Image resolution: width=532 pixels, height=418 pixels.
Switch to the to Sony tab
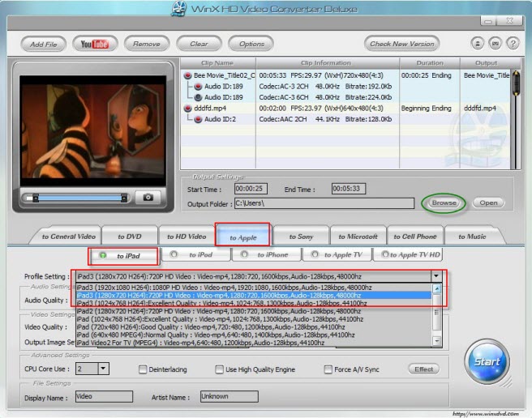click(x=302, y=237)
